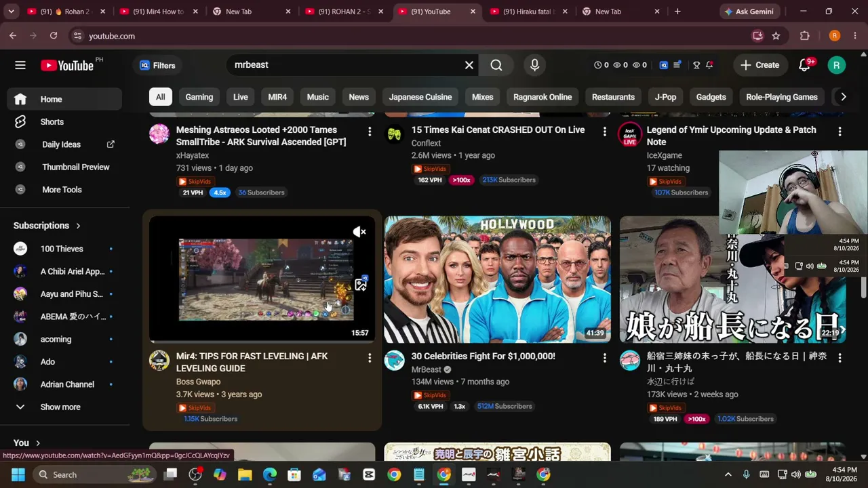
Task: Go to the YouTube logo home link
Action: (67, 65)
